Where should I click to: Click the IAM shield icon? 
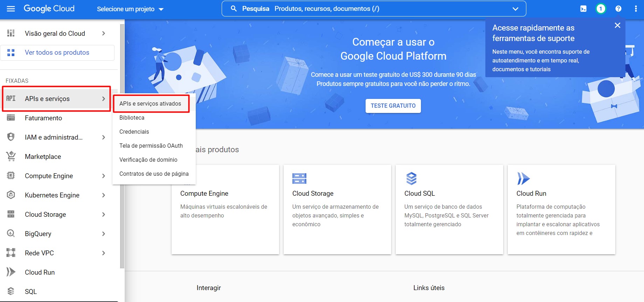point(11,137)
